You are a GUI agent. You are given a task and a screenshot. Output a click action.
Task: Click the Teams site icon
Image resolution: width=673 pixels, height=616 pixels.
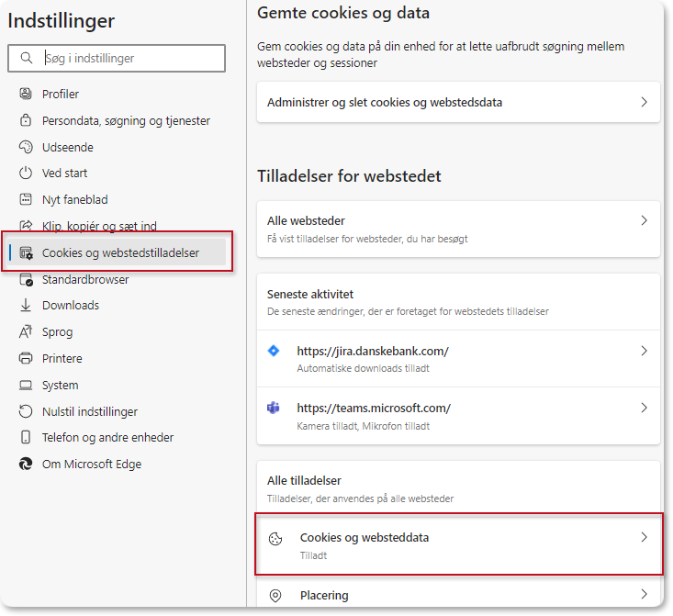[x=274, y=408]
